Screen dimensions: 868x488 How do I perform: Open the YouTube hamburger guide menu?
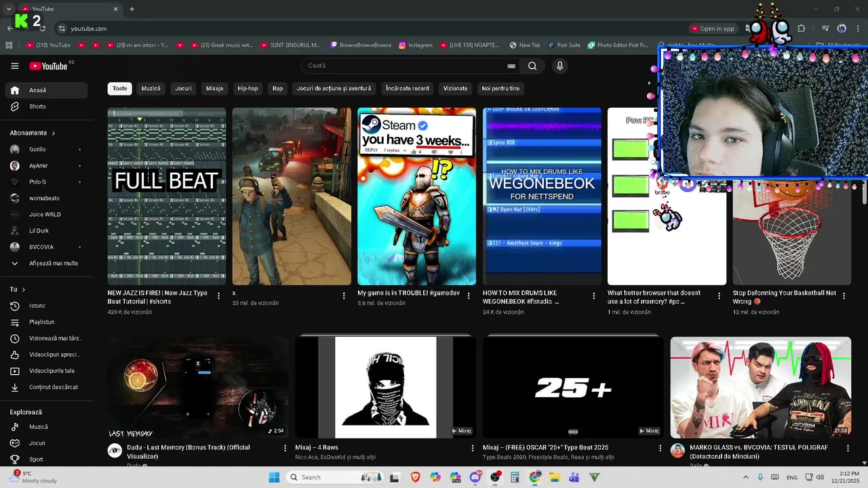point(15,66)
